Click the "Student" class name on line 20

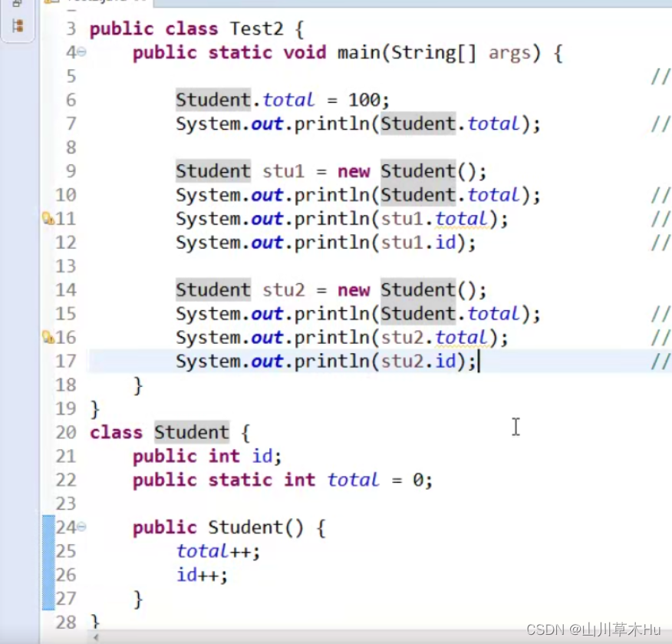192,433
